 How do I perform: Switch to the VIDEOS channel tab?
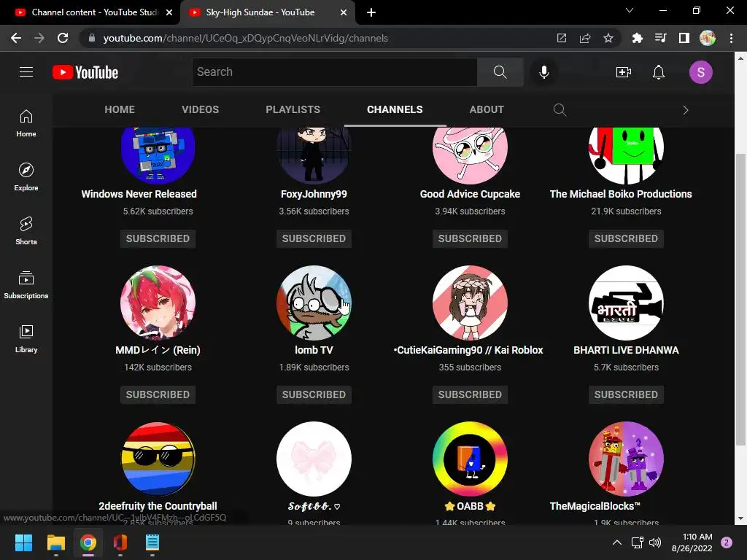coord(200,109)
